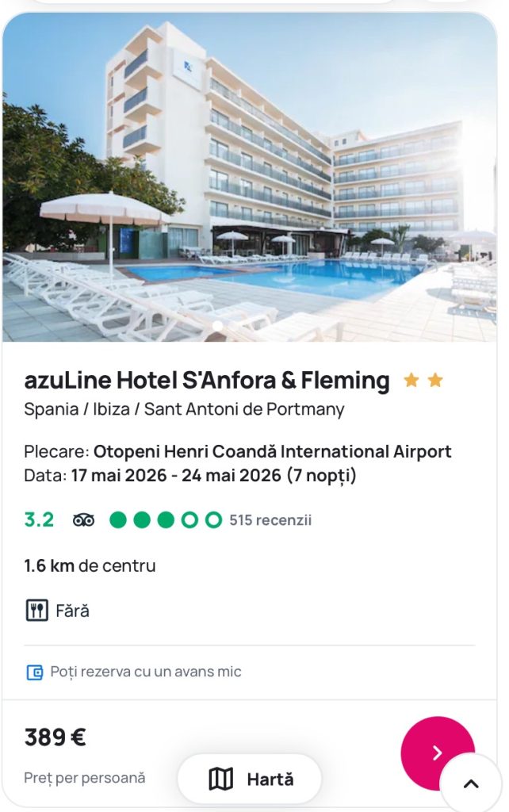
Task: Click the first gold star beside the hotel name
Action: tap(411, 381)
